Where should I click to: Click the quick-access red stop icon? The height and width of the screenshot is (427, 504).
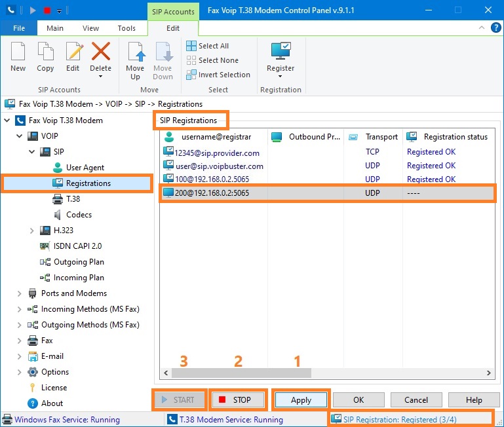coord(47,10)
